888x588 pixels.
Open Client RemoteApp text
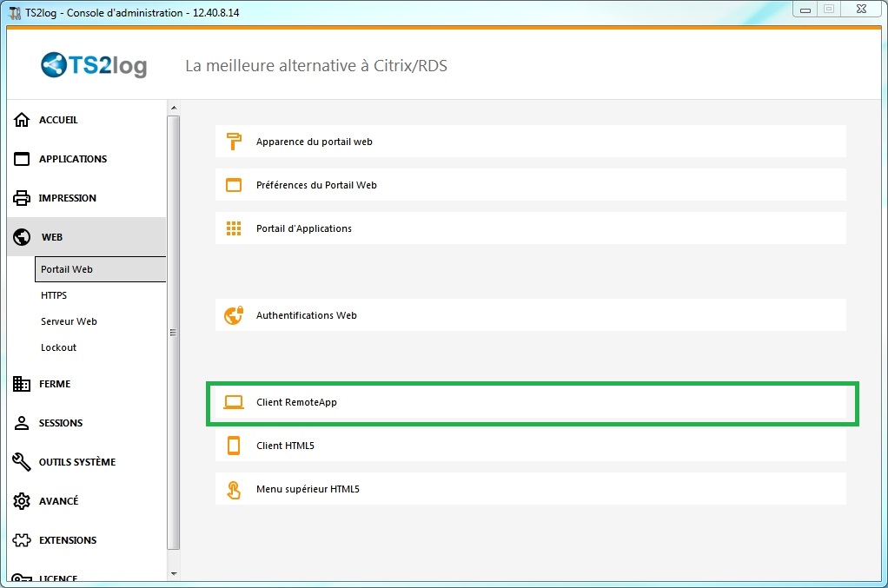click(x=296, y=402)
